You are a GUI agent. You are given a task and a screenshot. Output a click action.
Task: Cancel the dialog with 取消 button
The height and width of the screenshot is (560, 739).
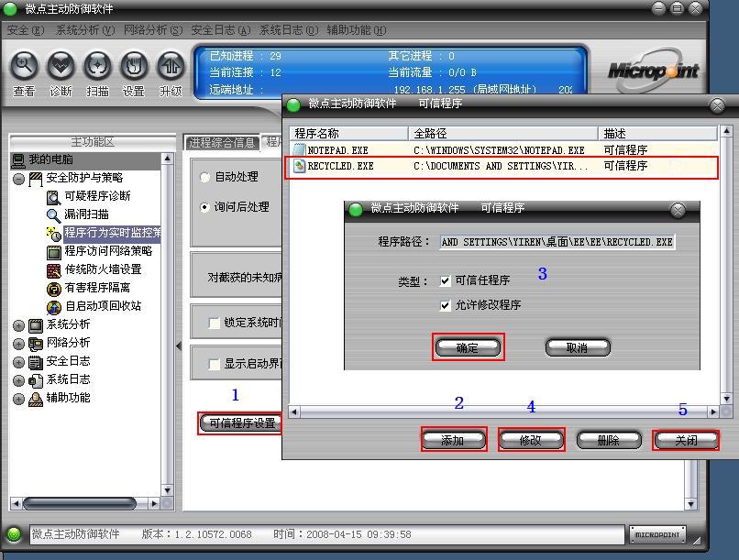click(578, 347)
